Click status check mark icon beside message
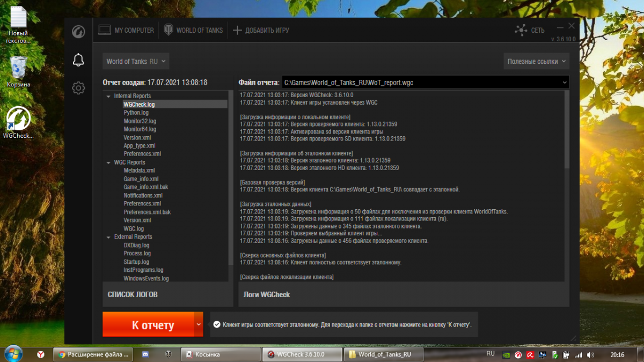 point(217,324)
